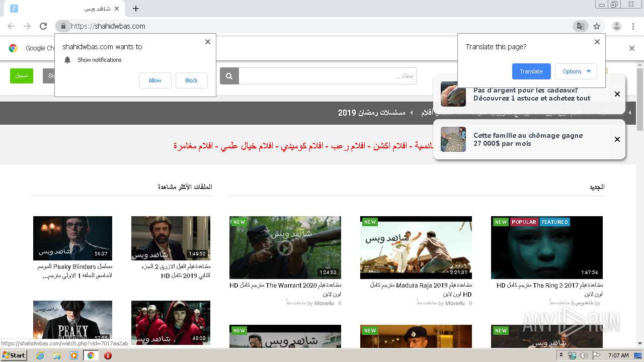Go forward with the browser forward arrow
Image resolution: width=644 pixels, height=362 pixels.
click(27, 26)
